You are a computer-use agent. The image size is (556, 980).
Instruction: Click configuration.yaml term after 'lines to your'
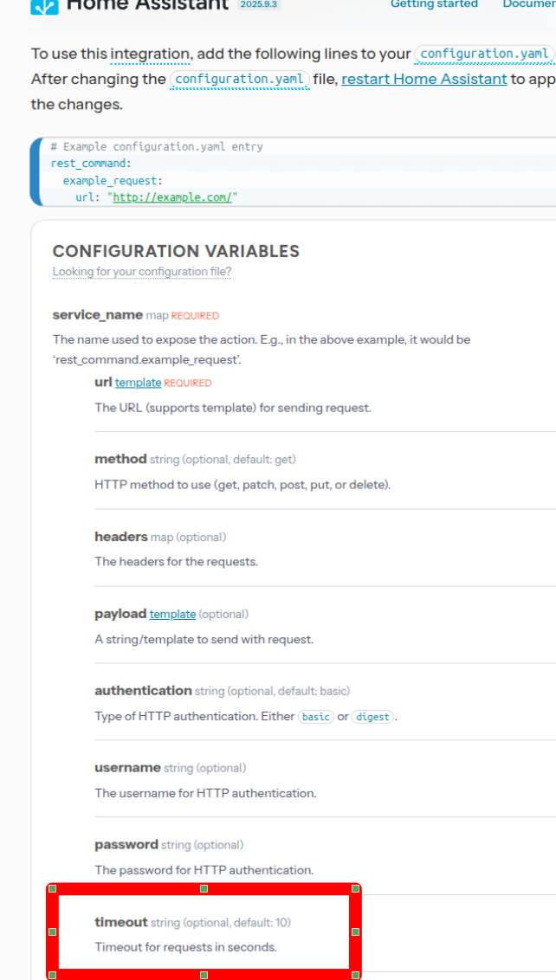(x=484, y=54)
